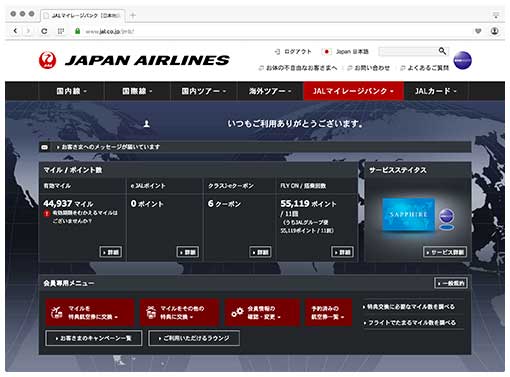Click the 44,937 マイル value
This screenshot has height=377, width=510.
point(68,203)
